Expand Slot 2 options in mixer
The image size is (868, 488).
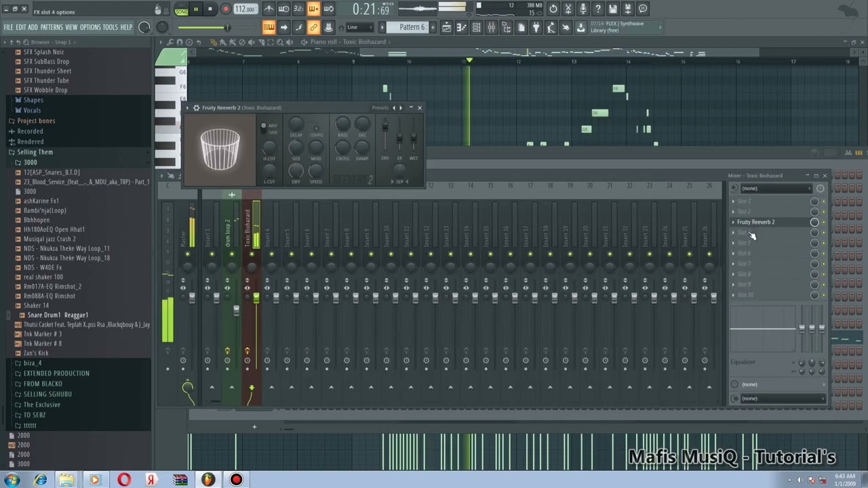733,211
